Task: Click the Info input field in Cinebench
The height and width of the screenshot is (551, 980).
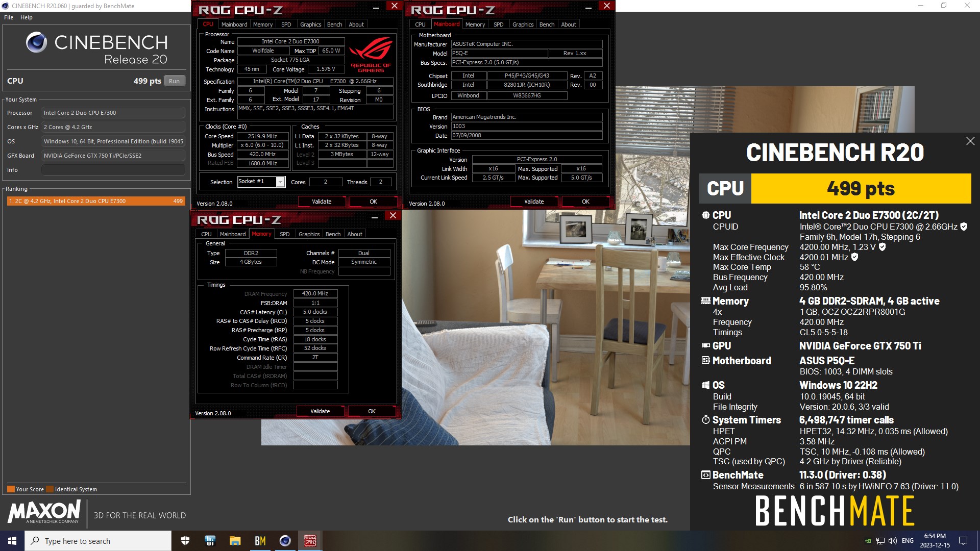Action: point(113,170)
